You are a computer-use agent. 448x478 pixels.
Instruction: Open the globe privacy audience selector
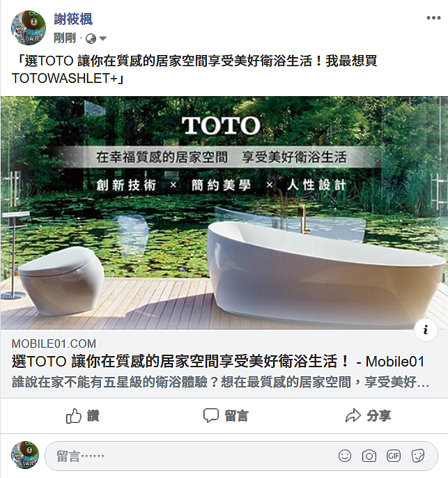(91, 39)
